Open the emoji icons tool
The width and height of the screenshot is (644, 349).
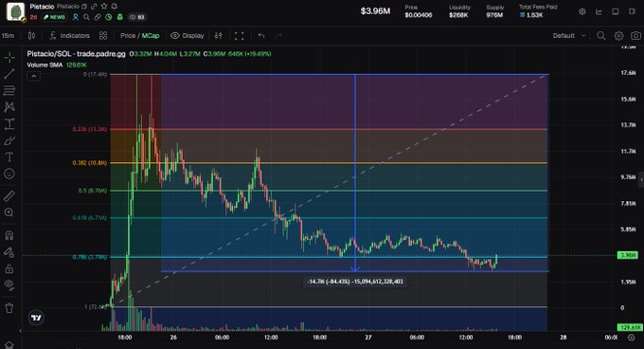coord(9,174)
